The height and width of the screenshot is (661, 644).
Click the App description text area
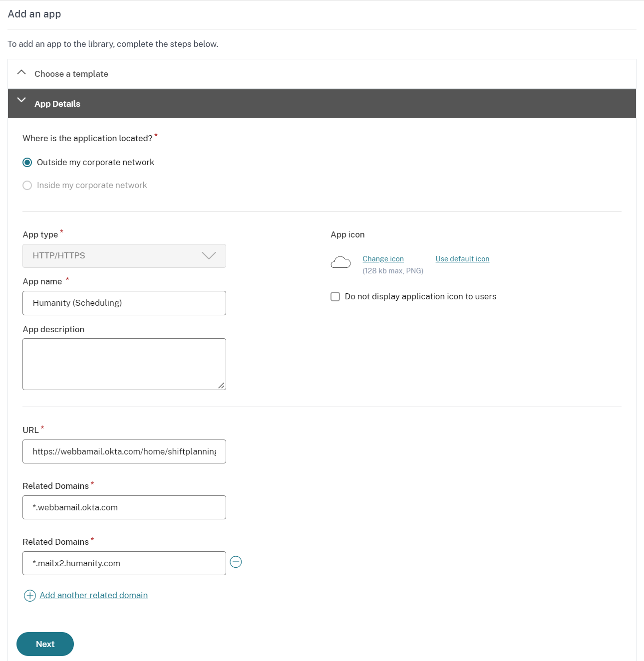click(124, 364)
